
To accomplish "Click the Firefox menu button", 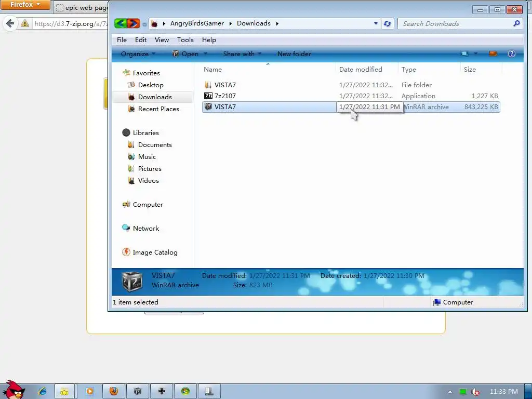I will pyautogui.click(x=25, y=5).
